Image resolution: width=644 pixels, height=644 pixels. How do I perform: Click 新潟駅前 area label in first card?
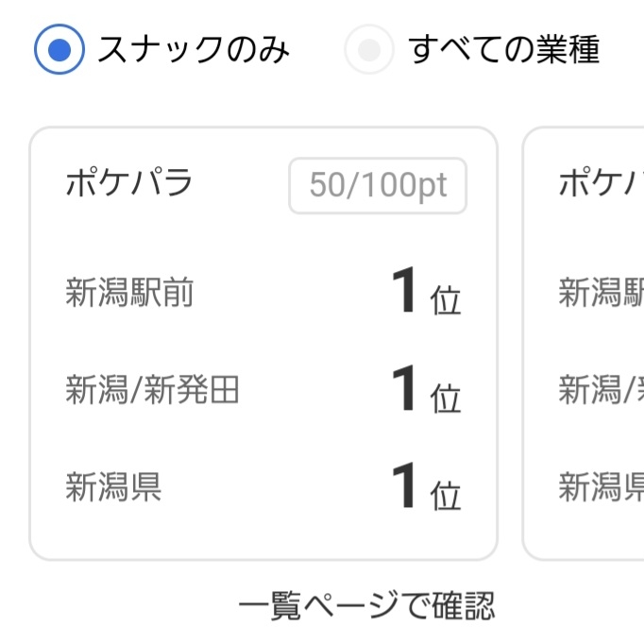coord(129,293)
